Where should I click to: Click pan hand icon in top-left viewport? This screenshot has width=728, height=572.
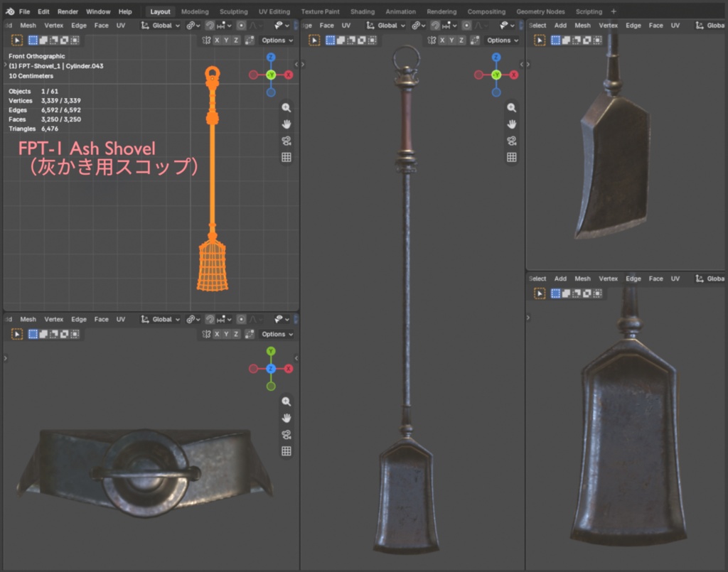(x=287, y=124)
